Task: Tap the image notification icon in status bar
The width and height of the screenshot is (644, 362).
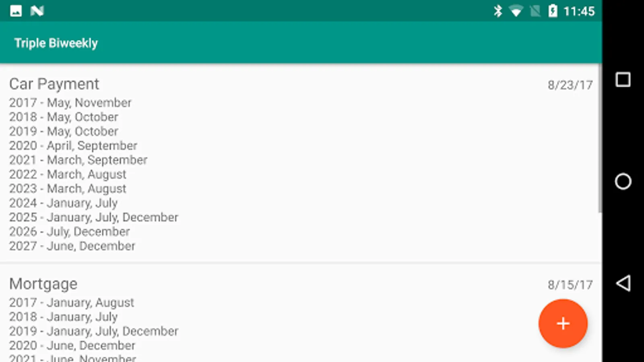Action: coord(16,11)
